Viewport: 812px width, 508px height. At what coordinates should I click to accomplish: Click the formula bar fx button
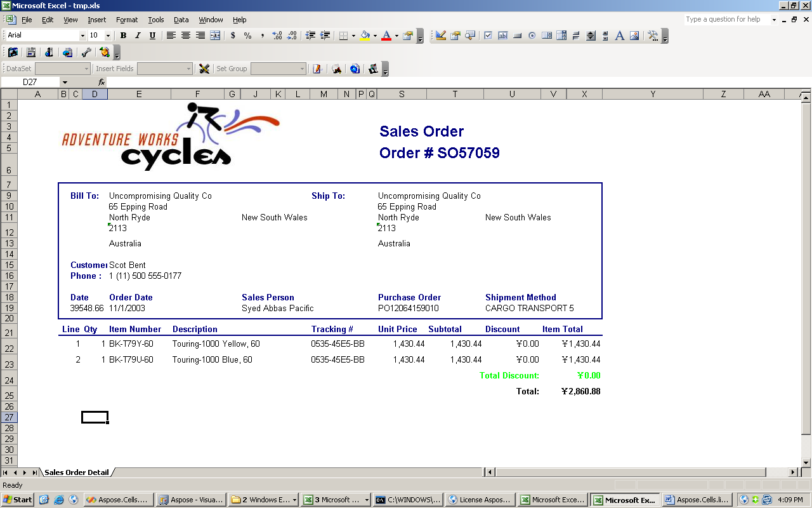[101, 82]
